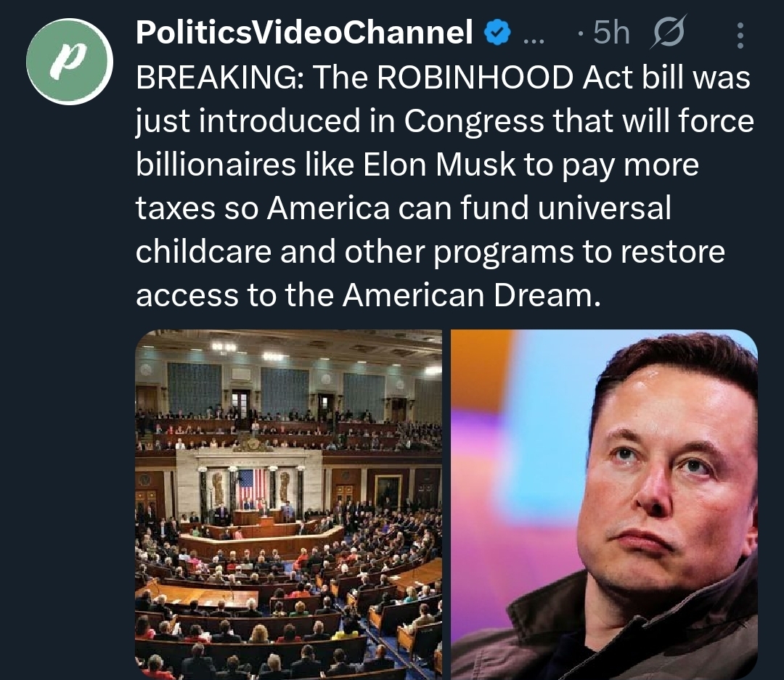Open the PoliticsVideoChannel profile avatar
This screenshot has height=680, width=784.
70,61
